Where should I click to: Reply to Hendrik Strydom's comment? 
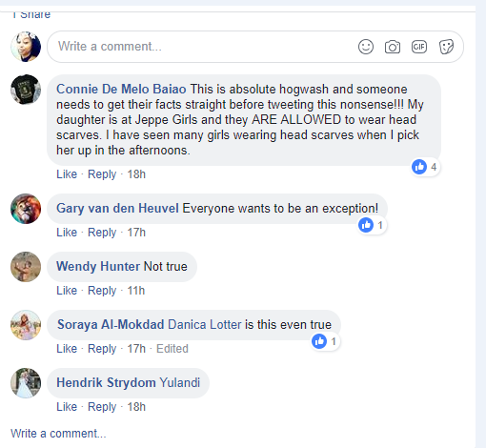coord(102,407)
